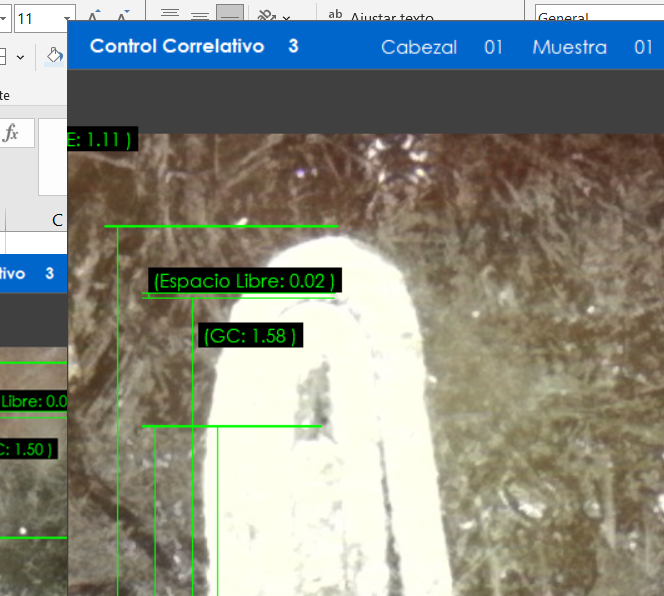Toggle the highlighted bottom alignment button
The image size is (664, 596).
(x=230, y=15)
